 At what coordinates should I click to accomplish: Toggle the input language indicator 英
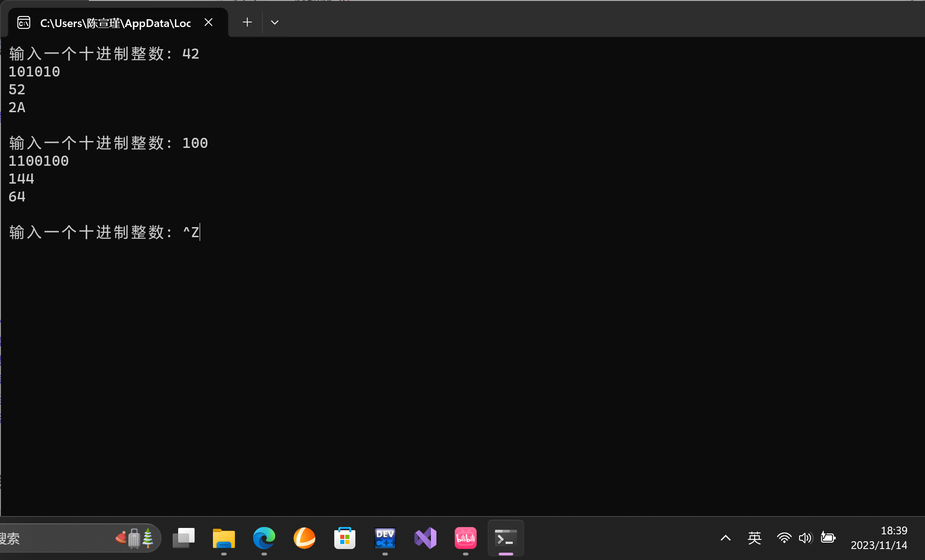point(754,538)
